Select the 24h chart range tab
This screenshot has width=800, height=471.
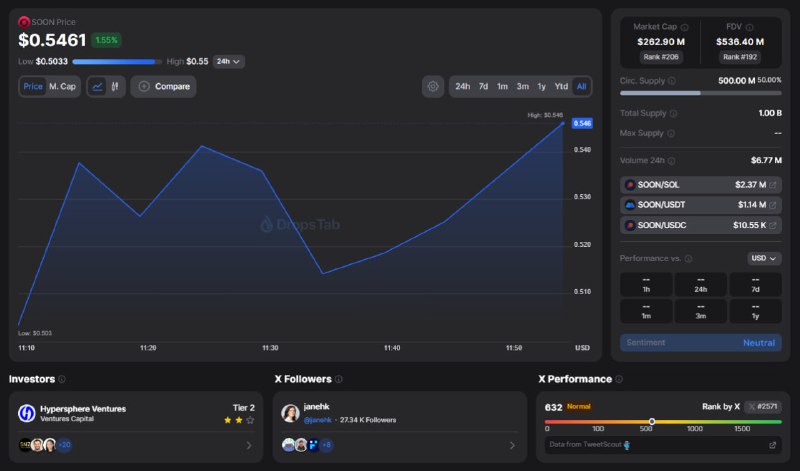(463, 86)
